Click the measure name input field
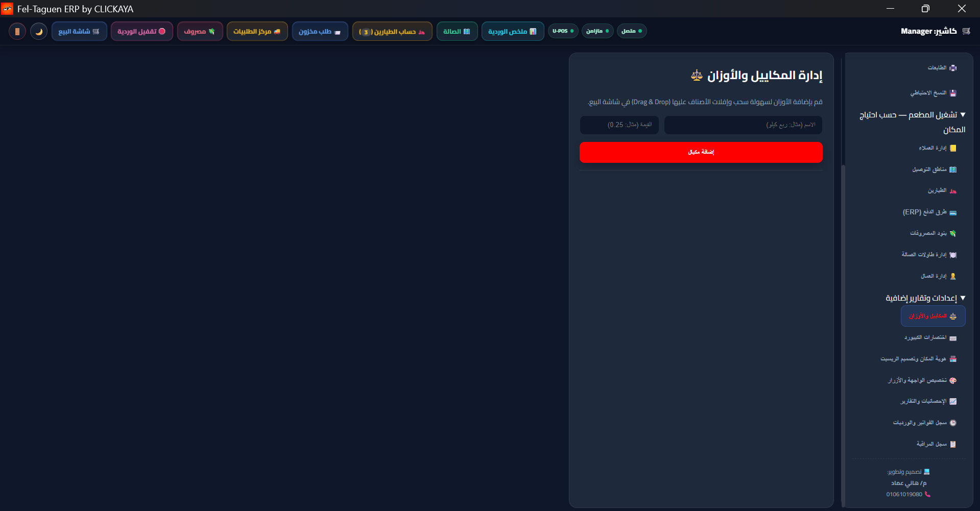This screenshot has height=511, width=980. coord(743,125)
